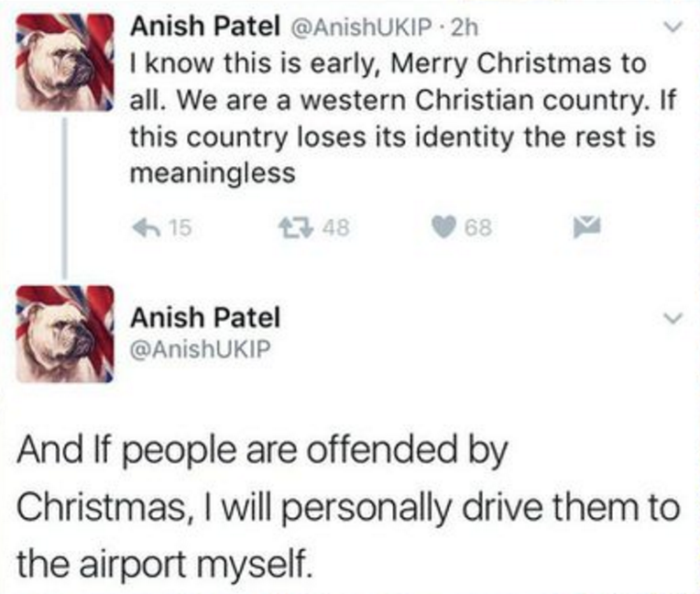Open the chevron dropdown on the second tweet
700x594 pixels.
pos(673,318)
